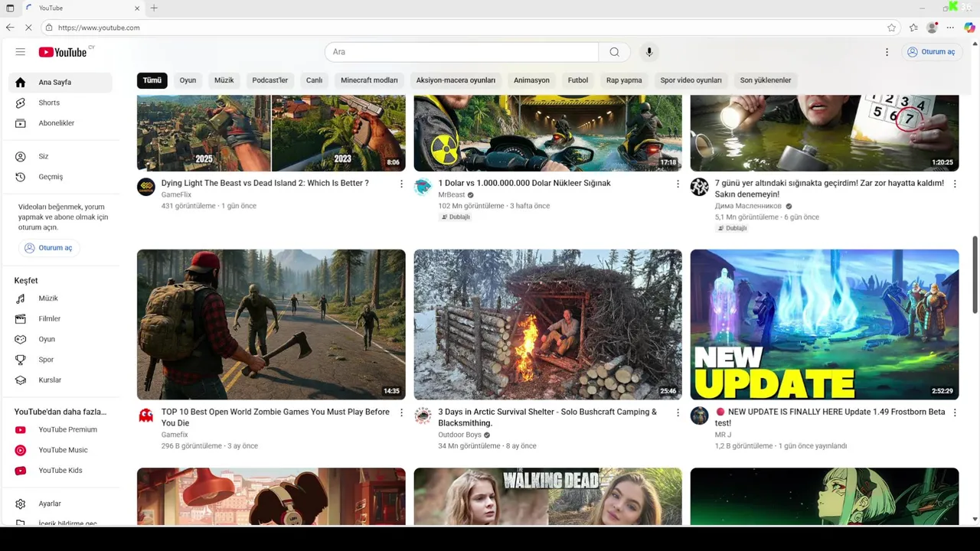Image resolution: width=980 pixels, height=551 pixels.
Task: Open GameFlix channel name link
Action: point(176,195)
